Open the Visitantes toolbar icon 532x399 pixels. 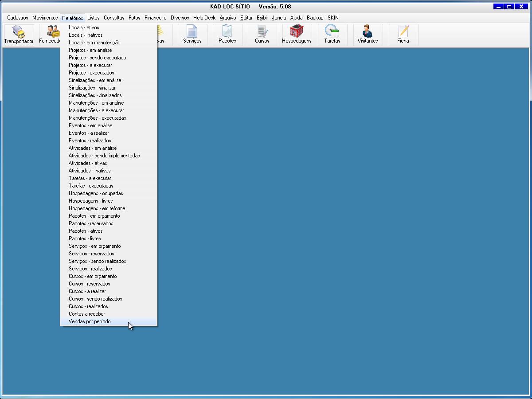click(368, 35)
